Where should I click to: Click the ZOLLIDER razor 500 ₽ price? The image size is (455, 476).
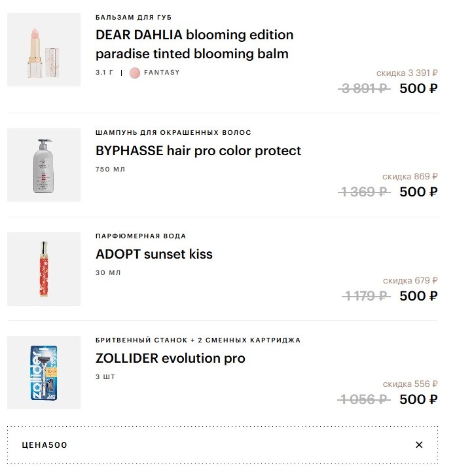click(418, 399)
